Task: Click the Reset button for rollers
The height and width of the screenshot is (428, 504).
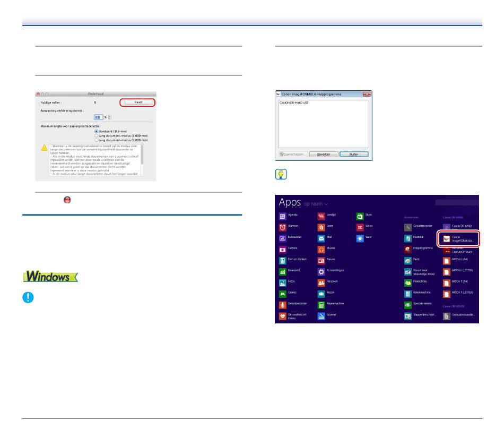Action: click(137, 102)
